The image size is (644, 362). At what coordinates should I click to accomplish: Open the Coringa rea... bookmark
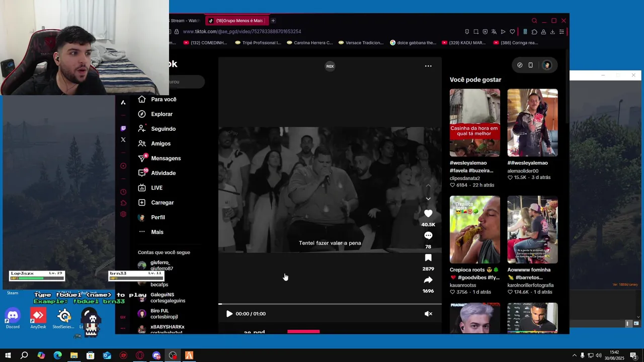[516, 43]
